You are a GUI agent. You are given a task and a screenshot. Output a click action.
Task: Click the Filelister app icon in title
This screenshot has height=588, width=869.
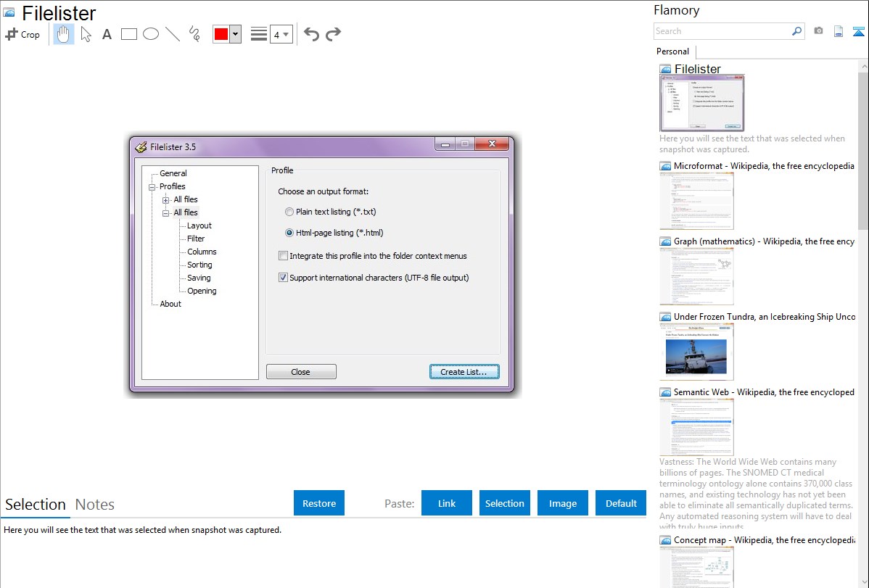[141, 147]
